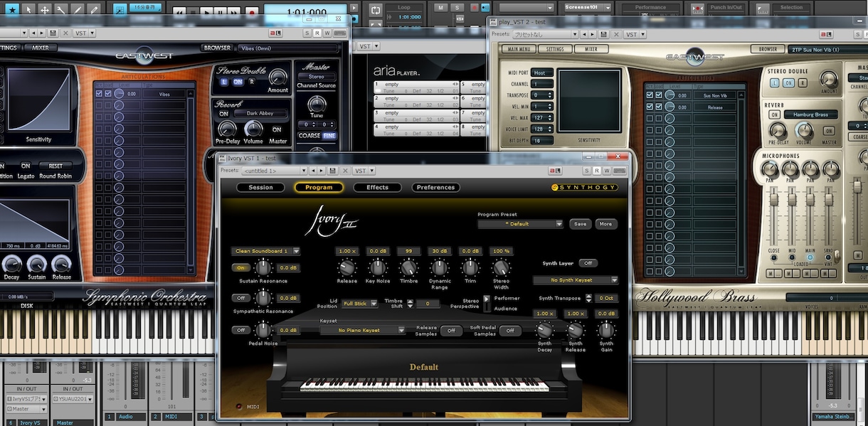The height and width of the screenshot is (426, 868).
Task: Click the Pedal Noise knob
Action: click(x=263, y=330)
